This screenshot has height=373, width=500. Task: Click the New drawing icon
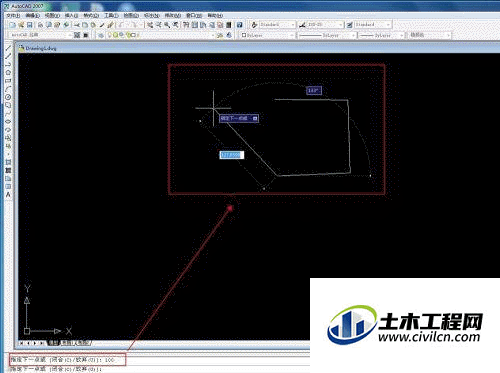13,25
